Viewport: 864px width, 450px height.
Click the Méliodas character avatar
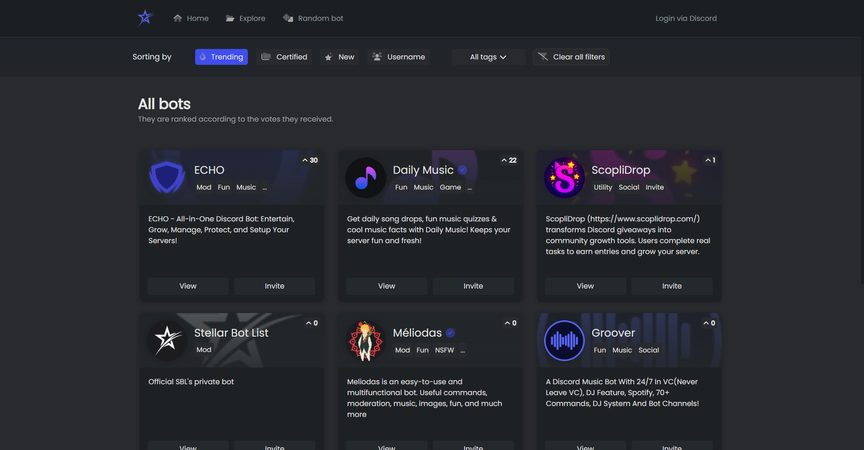click(x=366, y=340)
